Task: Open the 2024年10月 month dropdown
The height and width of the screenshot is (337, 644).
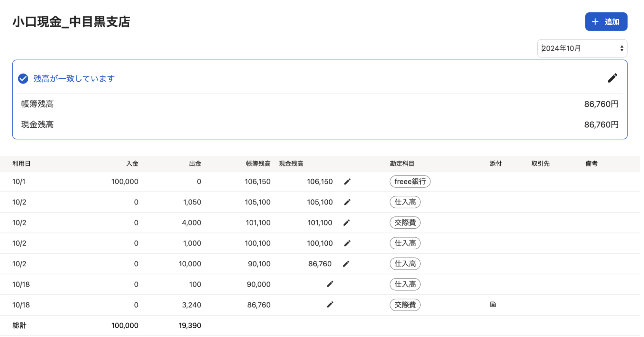Action: 582,48
